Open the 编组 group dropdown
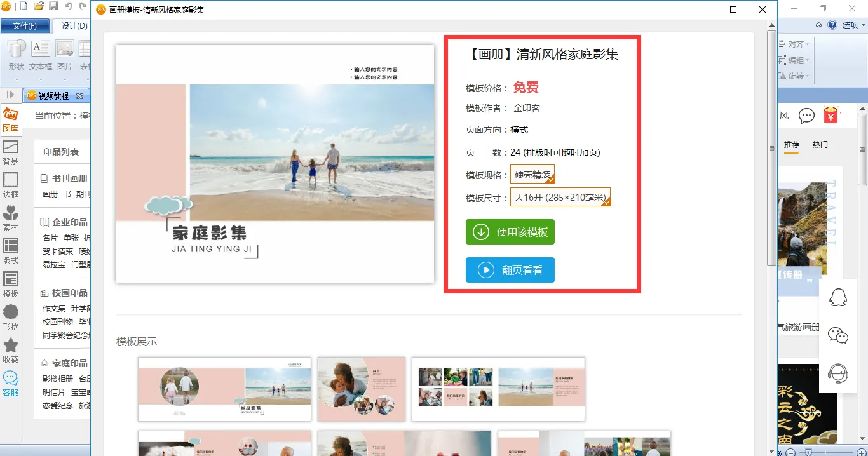 point(794,60)
